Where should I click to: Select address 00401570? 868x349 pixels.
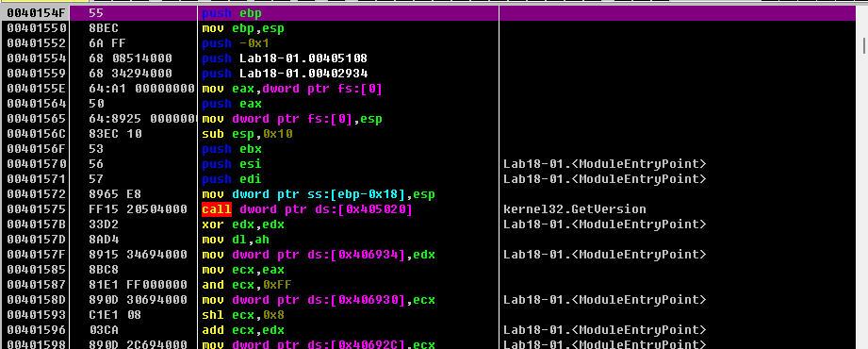pos(37,164)
